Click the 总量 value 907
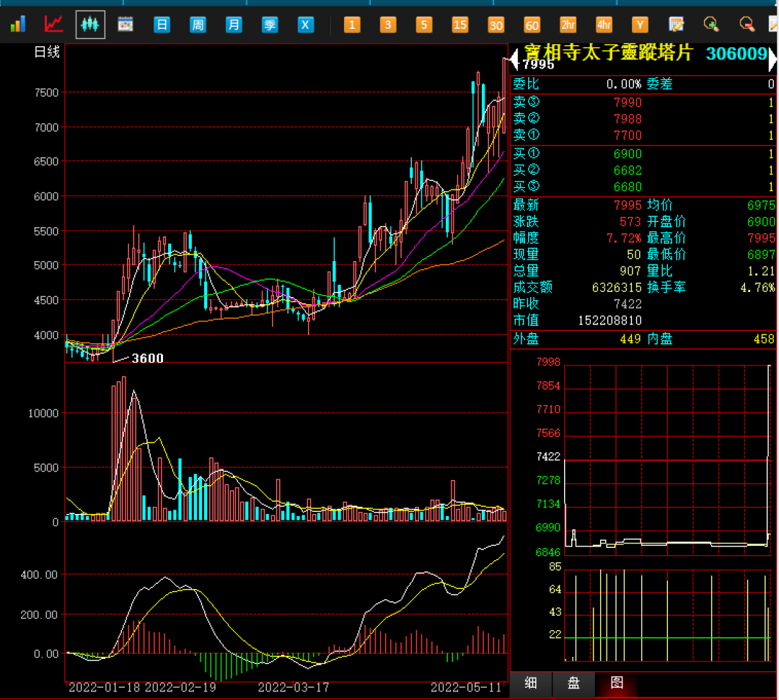The width and height of the screenshot is (779, 700). (630, 271)
